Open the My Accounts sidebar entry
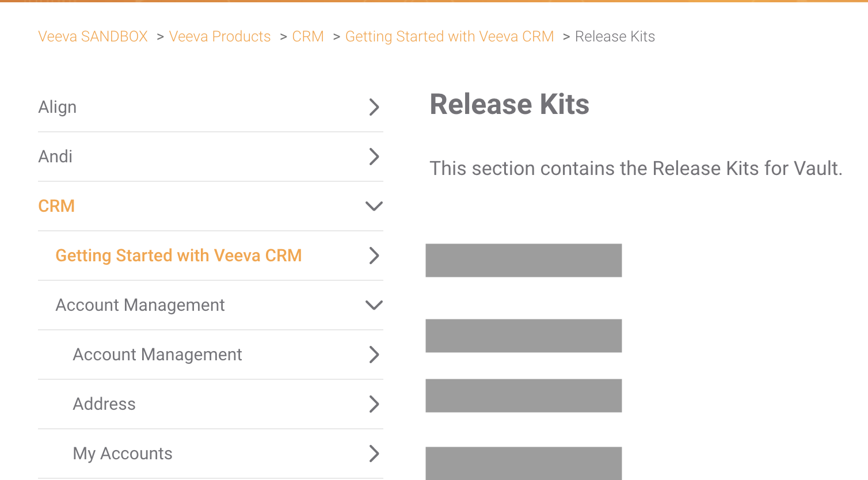Image resolution: width=868 pixels, height=480 pixels. [x=123, y=454]
